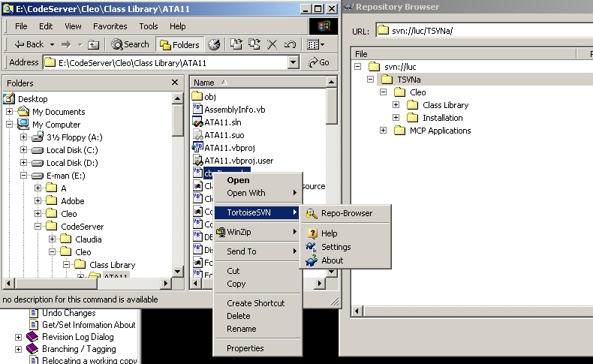Click the Search toolbar button
The height and width of the screenshot is (364, 593).
(130, 44)
